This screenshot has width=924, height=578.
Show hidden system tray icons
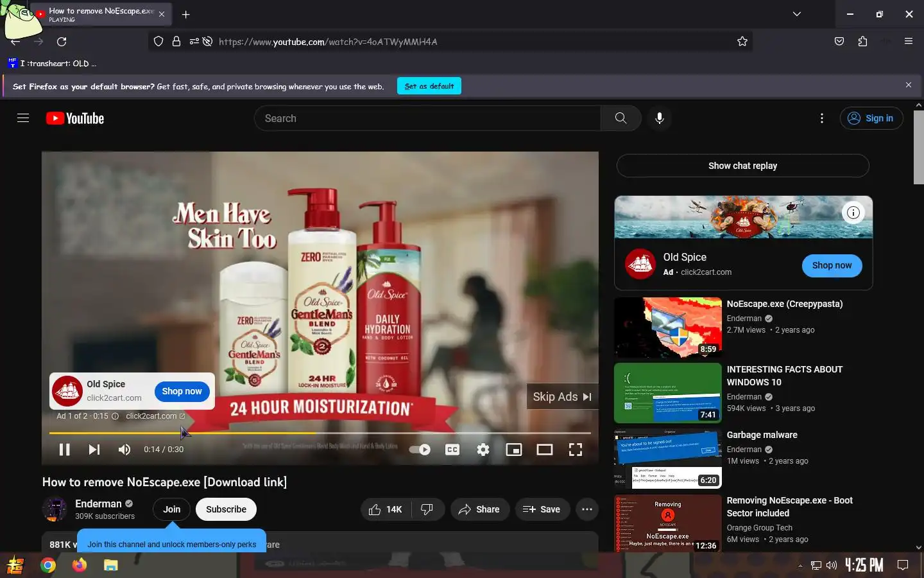point(800,566)
